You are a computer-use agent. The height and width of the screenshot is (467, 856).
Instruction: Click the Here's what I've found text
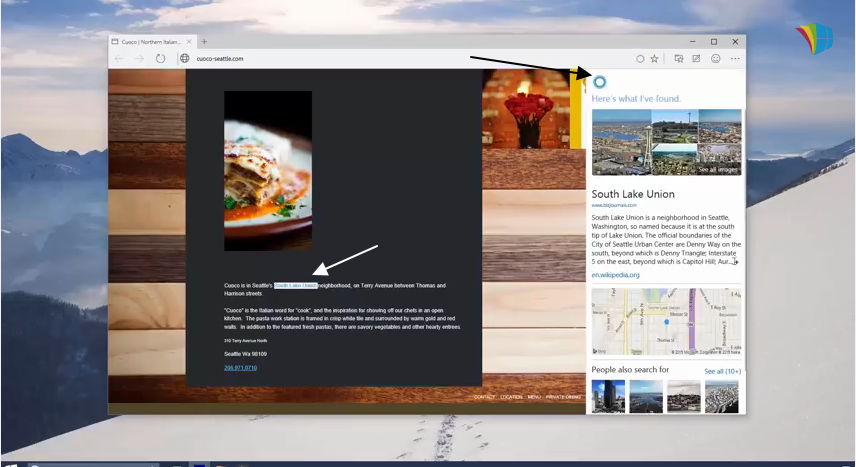pos(637,99)
